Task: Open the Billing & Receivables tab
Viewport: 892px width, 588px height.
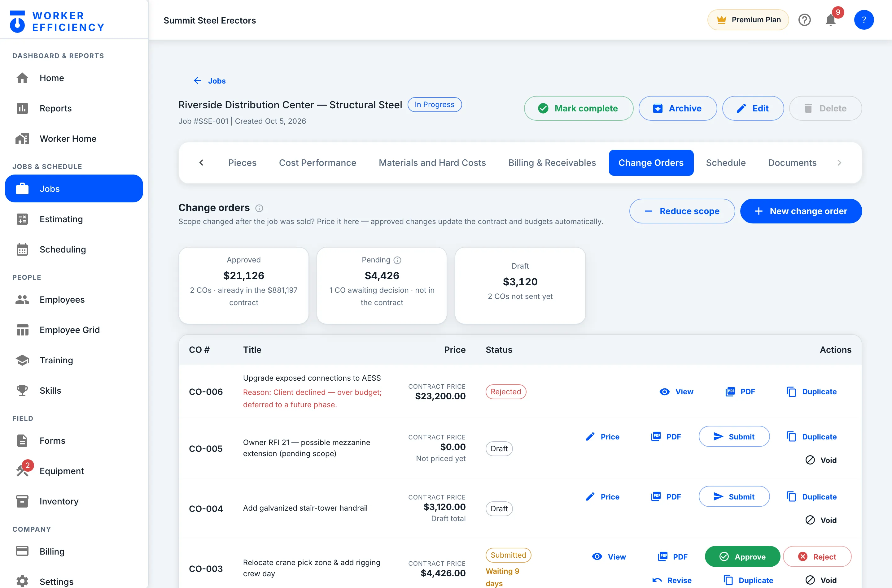Action: coord(552,163)
